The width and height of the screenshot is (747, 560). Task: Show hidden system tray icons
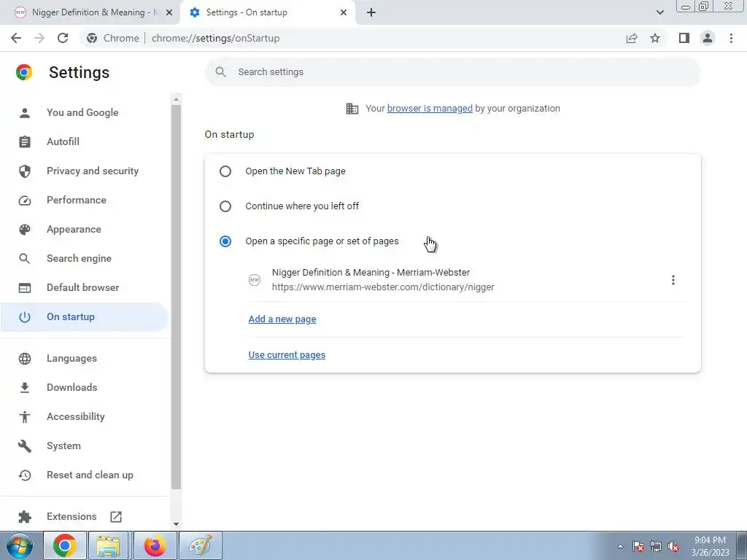(620, 546)
